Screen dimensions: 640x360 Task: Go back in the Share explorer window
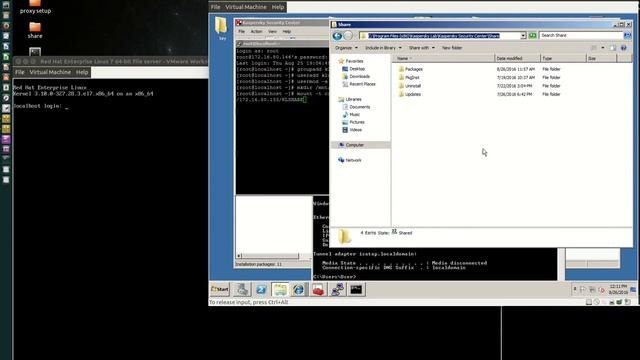tap(337, 36)
